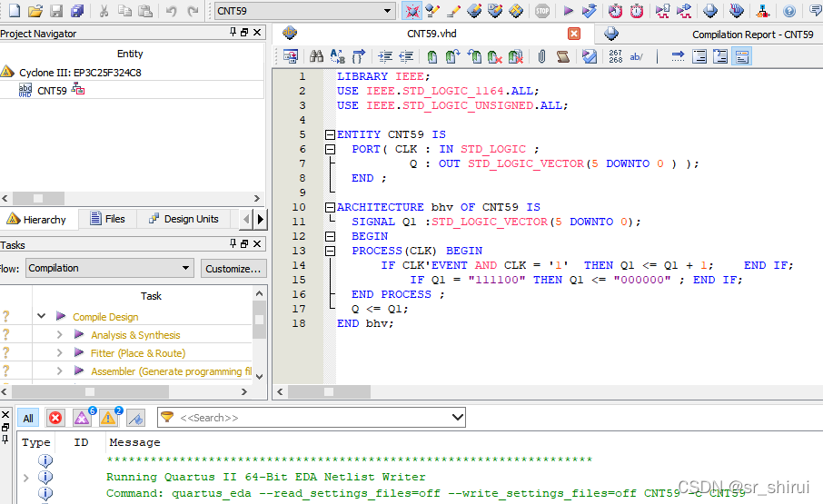Click the Customize... button

click(233, 269)
